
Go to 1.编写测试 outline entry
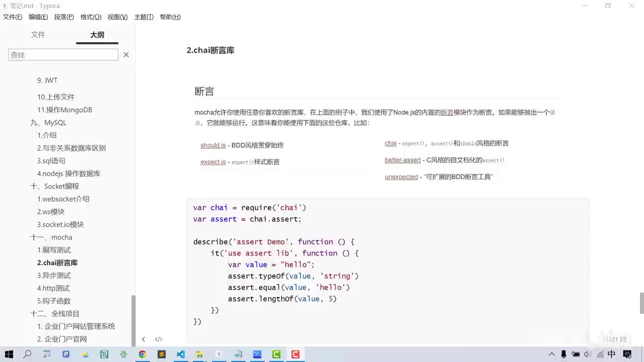point(54,250)
